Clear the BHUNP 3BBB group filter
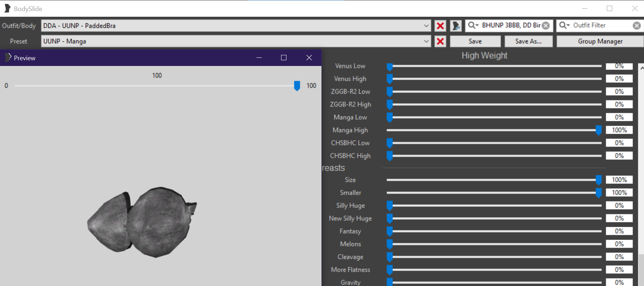The width and height of the screenshot is (644, 286). [546, 26]
